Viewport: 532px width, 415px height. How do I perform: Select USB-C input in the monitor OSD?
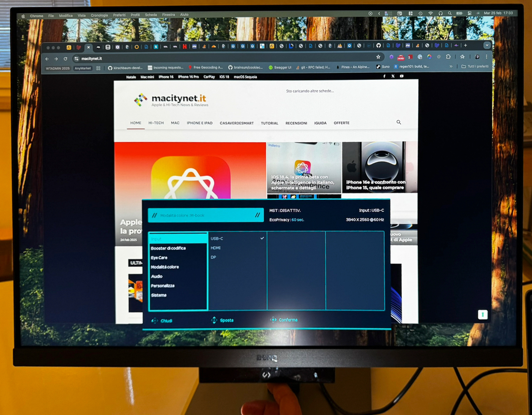(237, 239)
